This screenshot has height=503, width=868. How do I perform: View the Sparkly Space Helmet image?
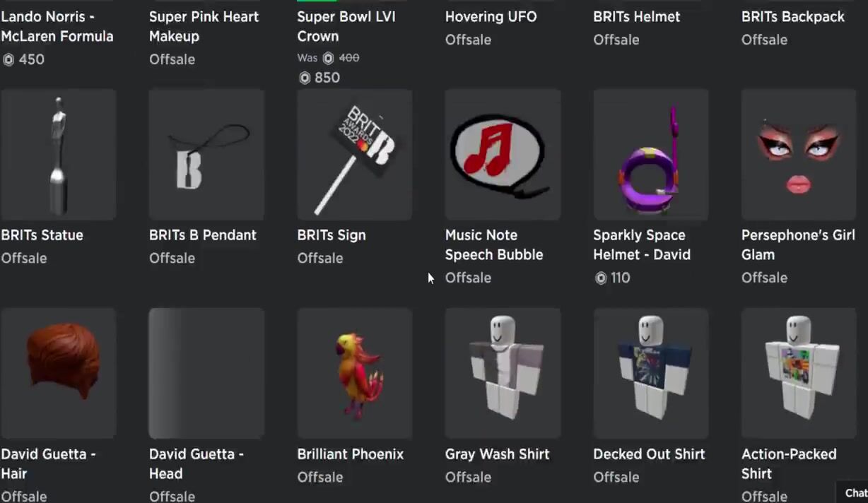(651, 155)
